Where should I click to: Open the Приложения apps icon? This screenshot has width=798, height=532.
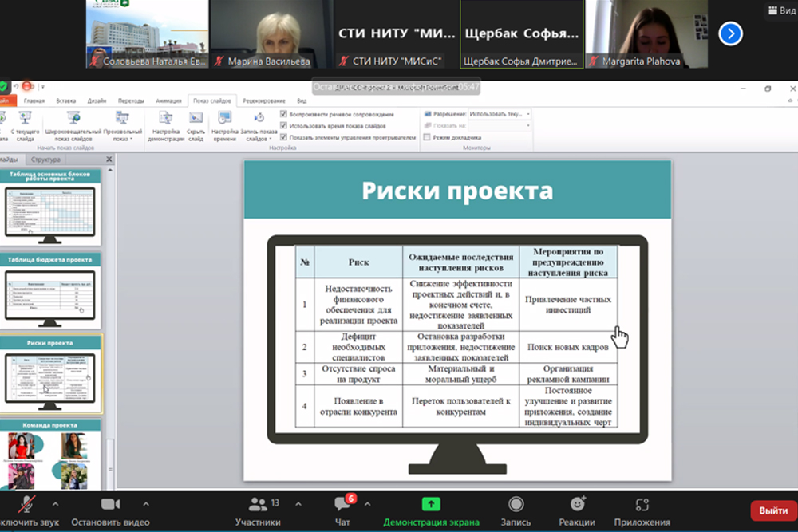(x=642, y=505)
